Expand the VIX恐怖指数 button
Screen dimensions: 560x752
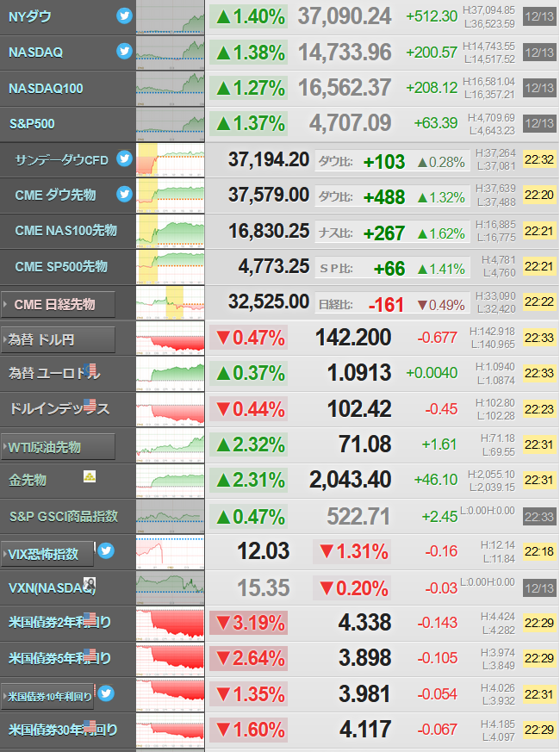click(47, 555)
